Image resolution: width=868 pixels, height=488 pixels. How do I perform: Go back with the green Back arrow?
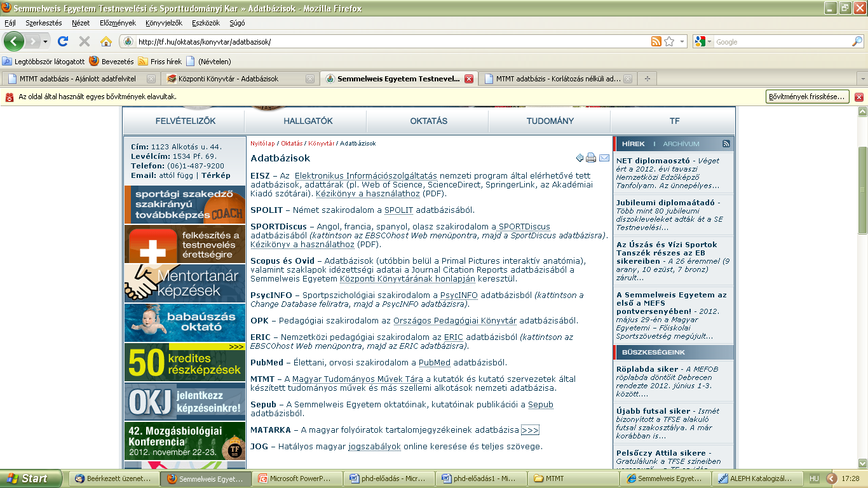click(14, 41)
